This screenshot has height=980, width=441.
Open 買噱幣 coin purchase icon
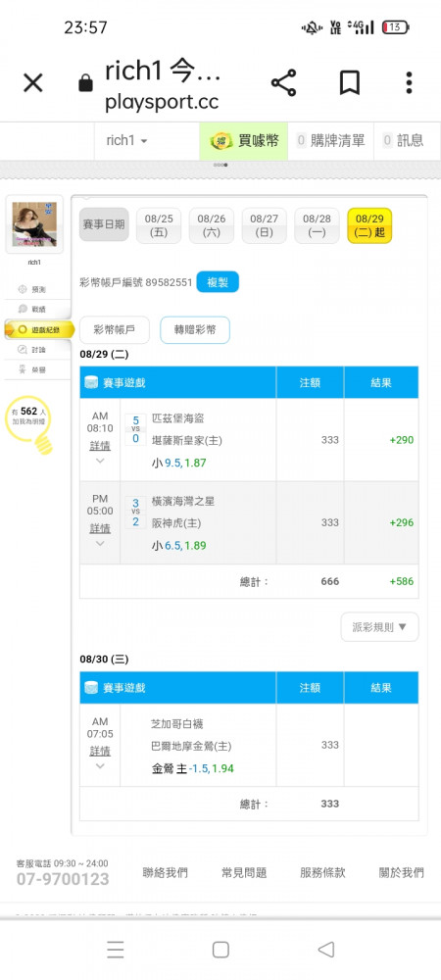220,140
